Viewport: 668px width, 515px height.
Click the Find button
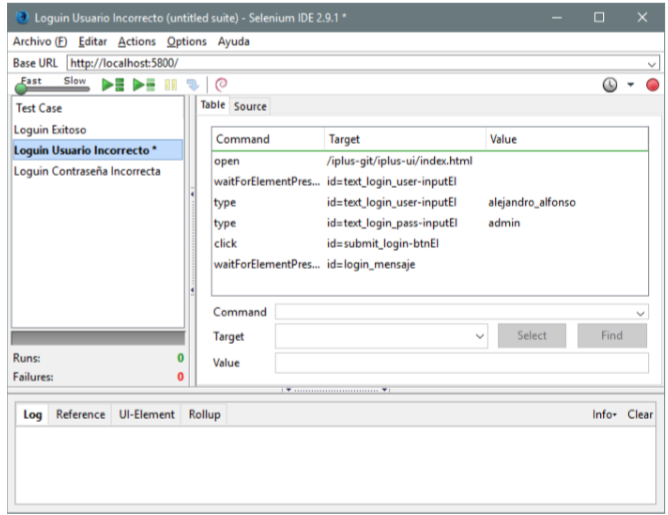coord(612,336)
